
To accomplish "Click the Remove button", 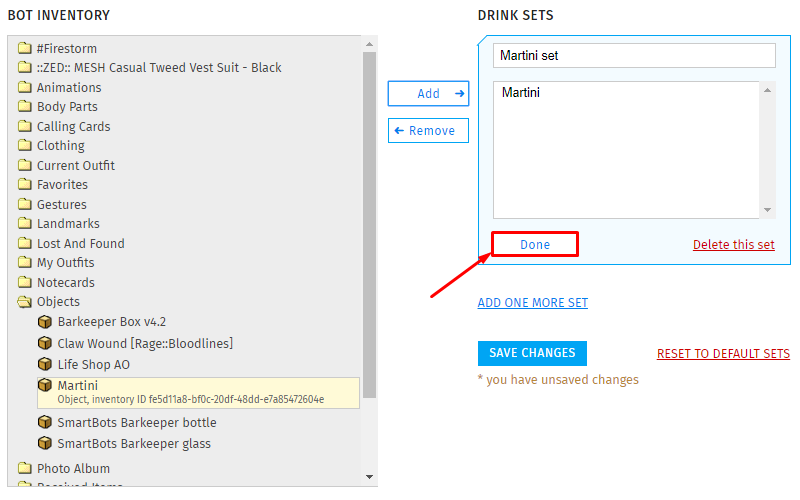I will 428,131.
